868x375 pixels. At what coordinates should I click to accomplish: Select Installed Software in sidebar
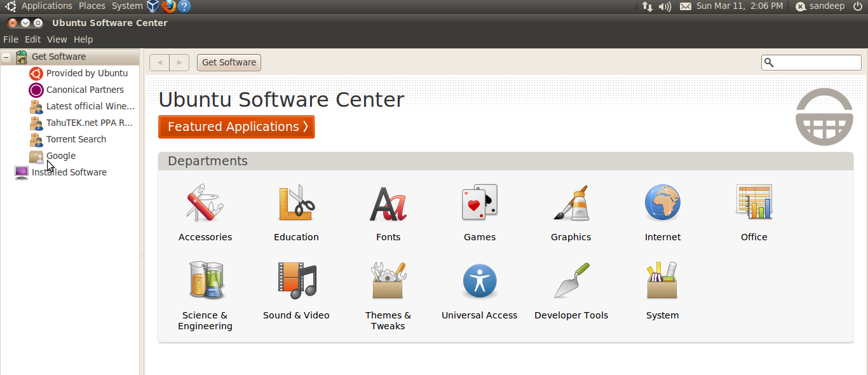click(69, 172)
